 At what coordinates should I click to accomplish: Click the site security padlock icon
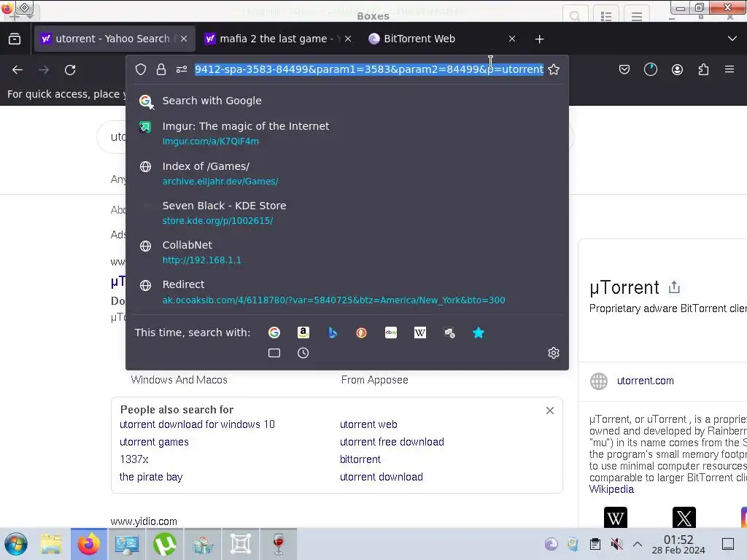161,69
